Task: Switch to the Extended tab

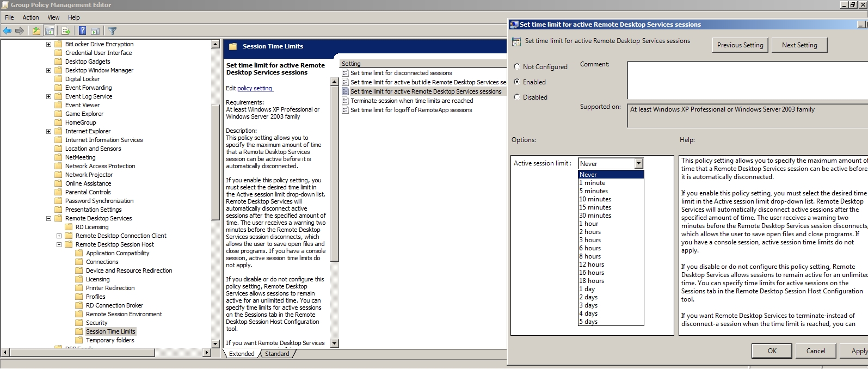Action: pyautogui.click(x=242, y=354)
